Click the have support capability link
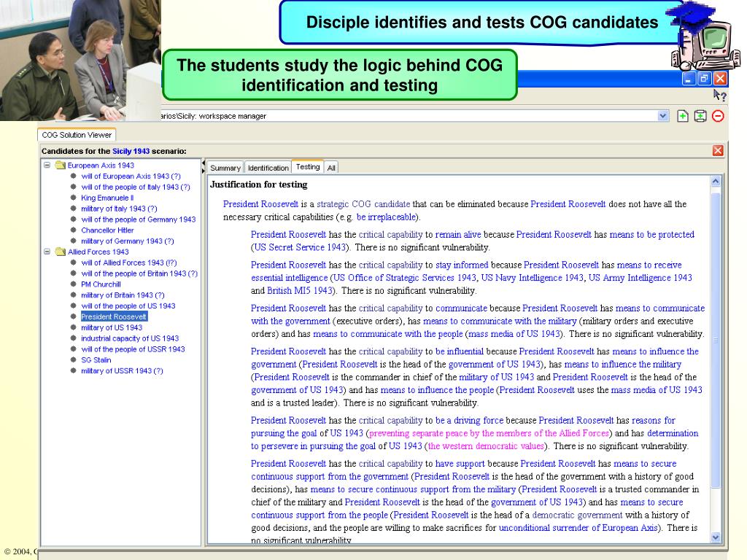Screen dimensions: 747x560 click(460, 463)
